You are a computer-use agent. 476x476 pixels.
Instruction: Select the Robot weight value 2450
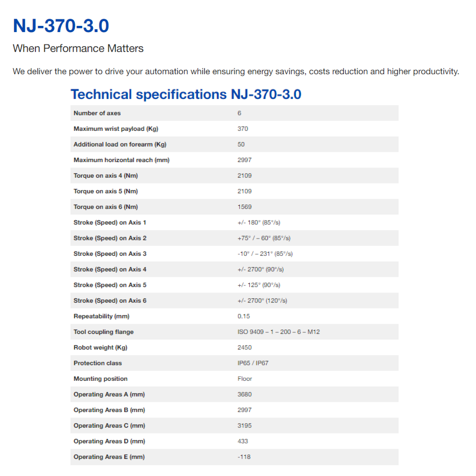coord(244,347)
